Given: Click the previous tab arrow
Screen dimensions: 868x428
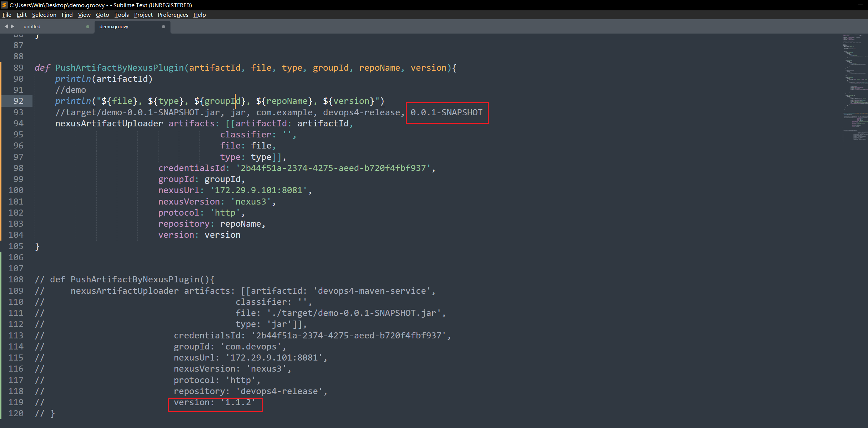Looking at the screenshot, I should pos(6,26).
